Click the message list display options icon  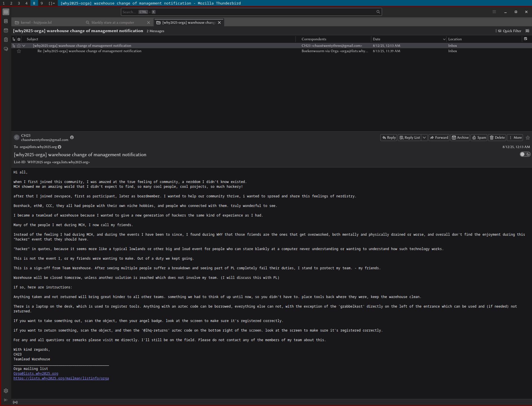(x=527, y=31)
